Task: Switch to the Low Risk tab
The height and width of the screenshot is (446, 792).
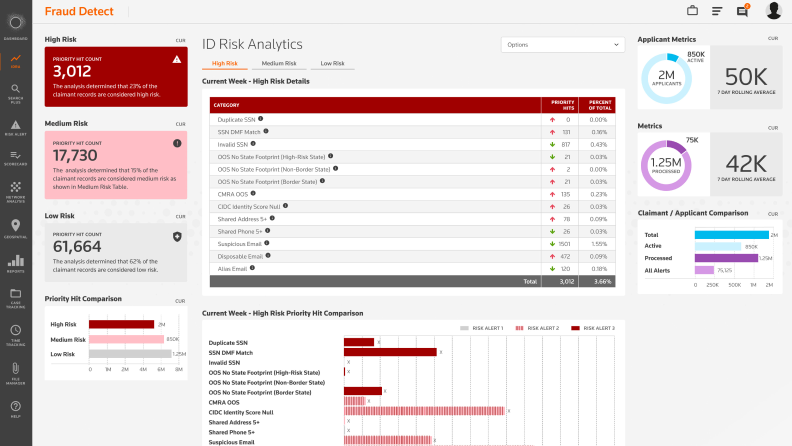Action: click(x=332, y=63)
